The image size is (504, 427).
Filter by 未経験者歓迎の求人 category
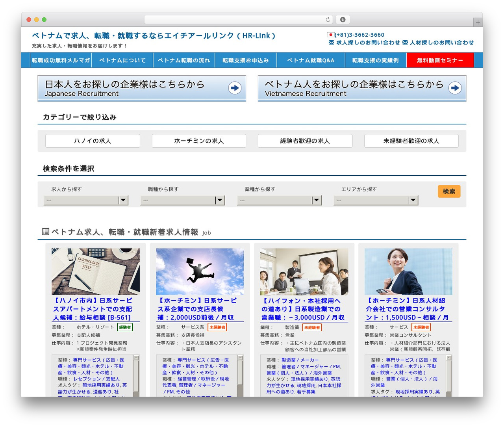[411, 141]
